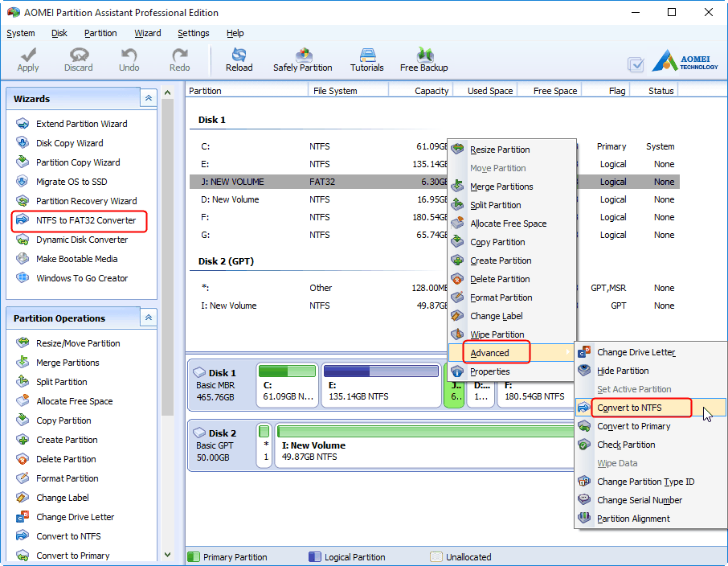The image size is (728, 566).
Task: Click the E: 135.14GB block on disk map
Action: click(x=381, y=385)
